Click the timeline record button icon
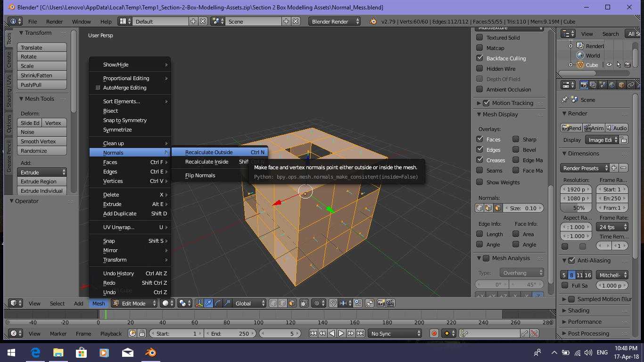 pyautogui.click(x=434, y=333)
